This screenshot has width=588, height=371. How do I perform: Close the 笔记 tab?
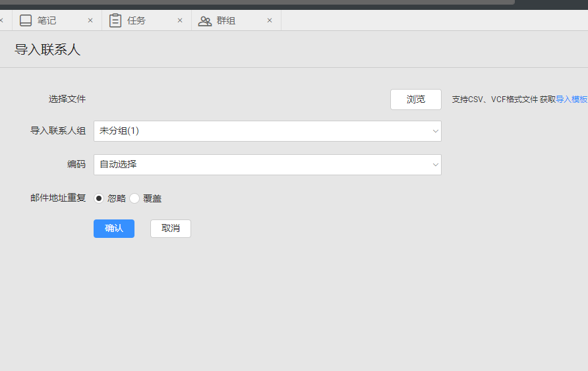90,20
